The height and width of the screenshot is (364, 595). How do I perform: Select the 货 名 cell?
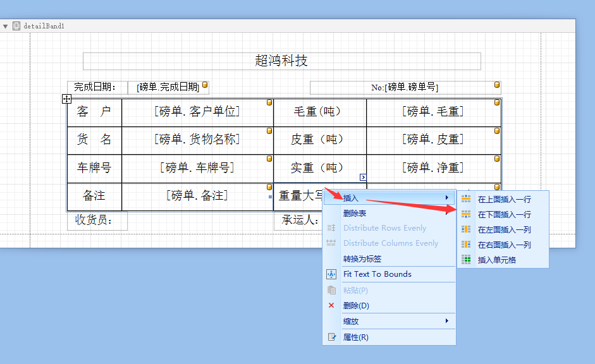(x=94, y=141)
